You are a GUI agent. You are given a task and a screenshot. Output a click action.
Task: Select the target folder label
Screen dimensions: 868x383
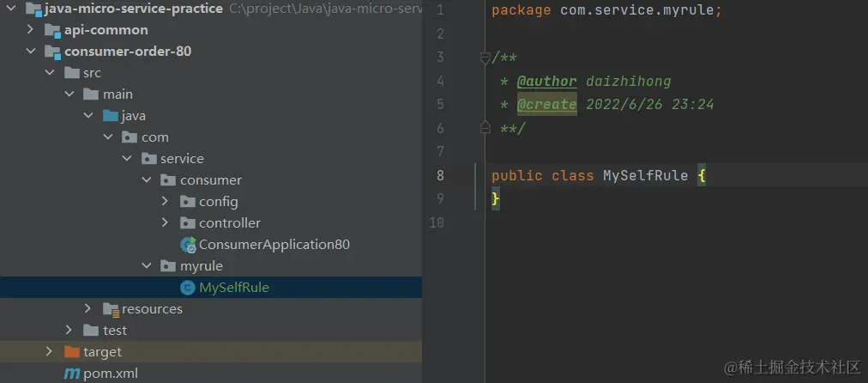coord(102,352)
